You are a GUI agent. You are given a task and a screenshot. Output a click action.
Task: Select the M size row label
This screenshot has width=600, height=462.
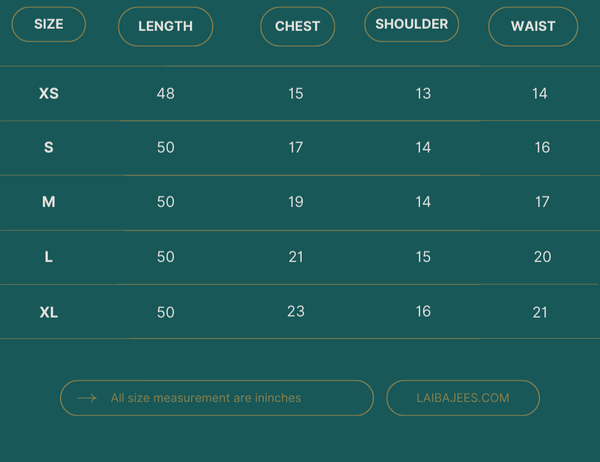click(49, 202)
